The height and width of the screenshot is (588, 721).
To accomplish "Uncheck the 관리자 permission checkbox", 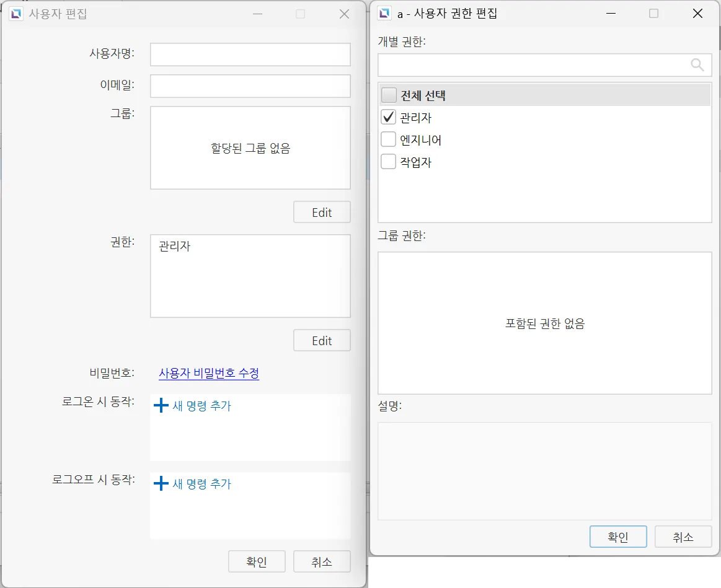I will (x=389, y=118).
